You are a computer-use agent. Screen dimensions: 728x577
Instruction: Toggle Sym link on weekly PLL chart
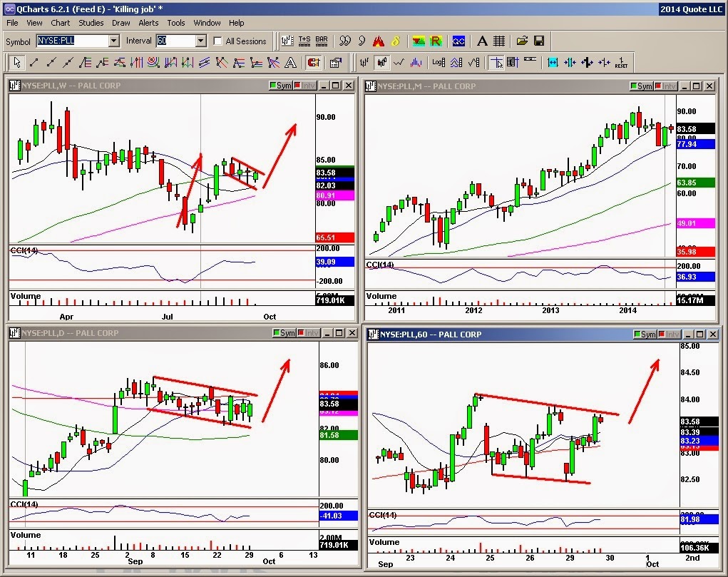tap(281, 86)
